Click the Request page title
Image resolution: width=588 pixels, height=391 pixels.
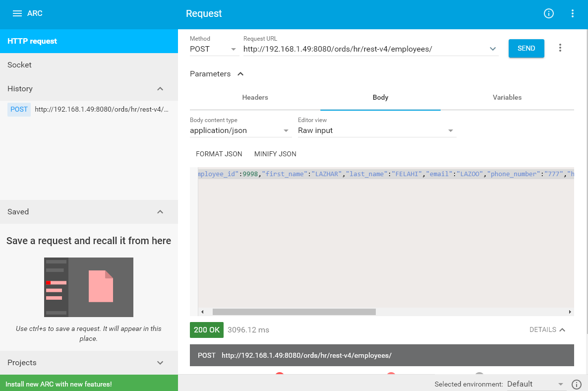coord(204,14)
